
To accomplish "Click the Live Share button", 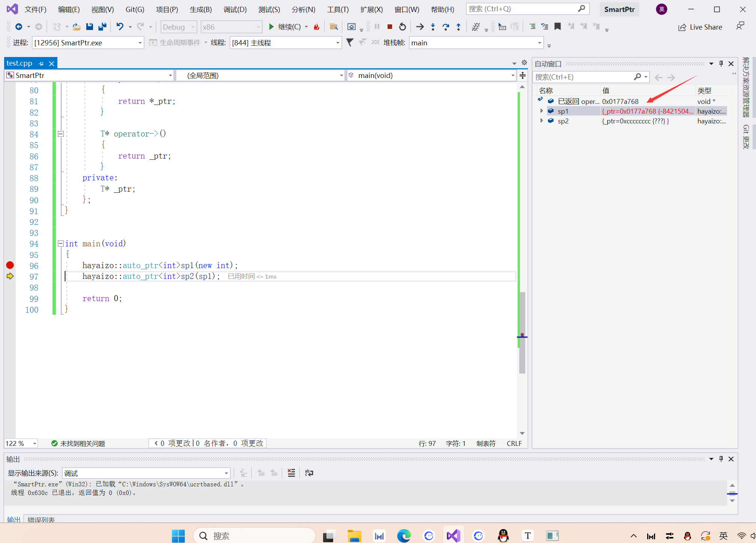I will (x=700, y=27).
